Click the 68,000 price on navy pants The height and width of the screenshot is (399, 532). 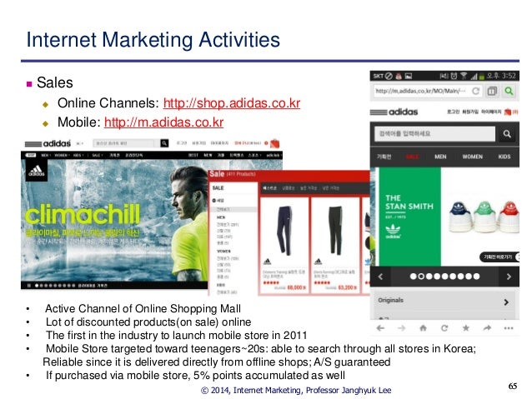point(297,287)
